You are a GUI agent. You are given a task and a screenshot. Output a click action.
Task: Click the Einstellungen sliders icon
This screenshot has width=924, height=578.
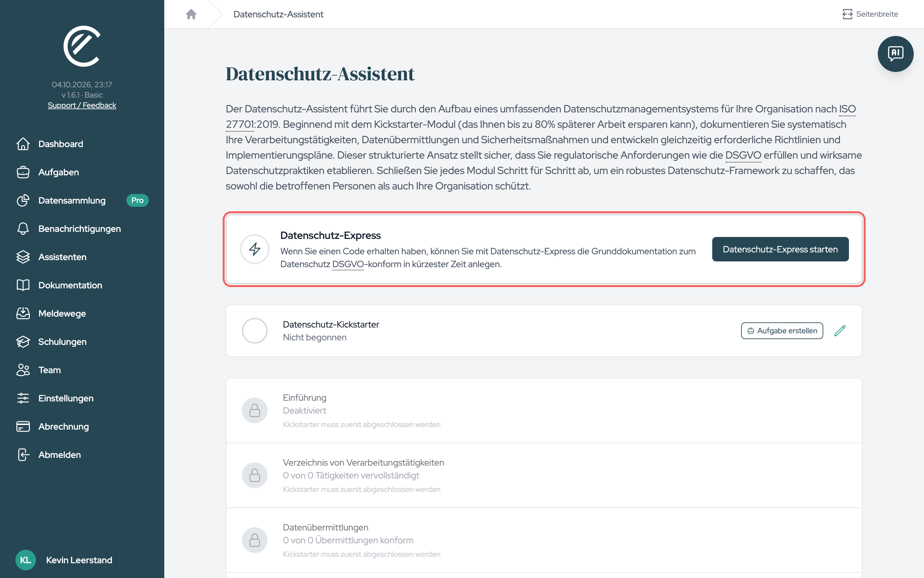23,398
